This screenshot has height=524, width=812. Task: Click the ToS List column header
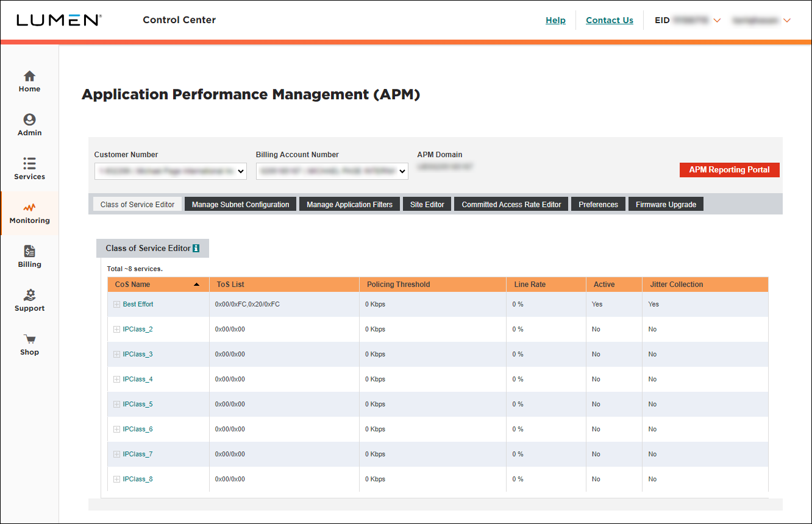(x=284, y=285)
